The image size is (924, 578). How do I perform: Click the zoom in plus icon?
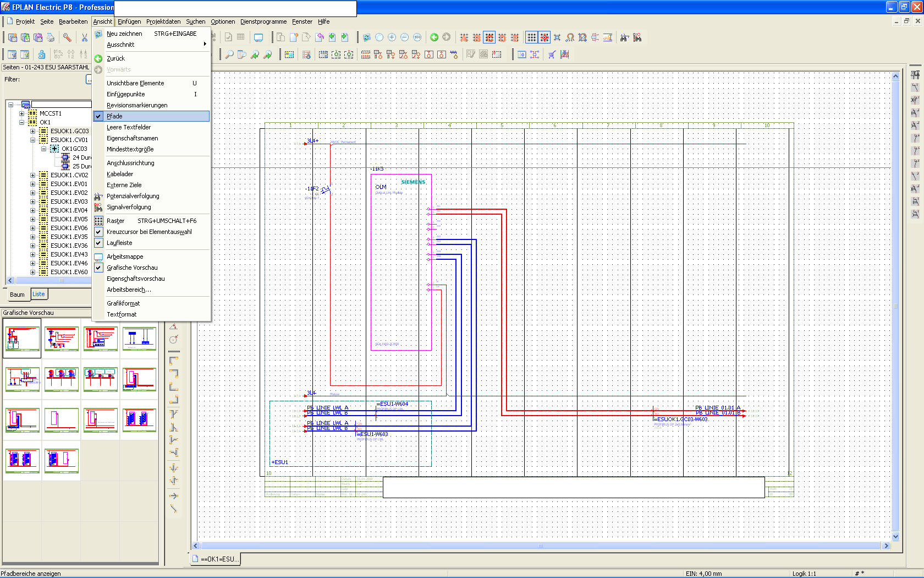point(392,37)
